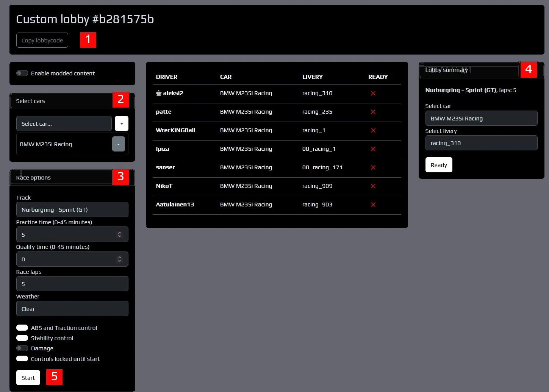Toggle Controls locked until start switch
The width and height of the screenshot is (549, 392).
coord(22,359)
